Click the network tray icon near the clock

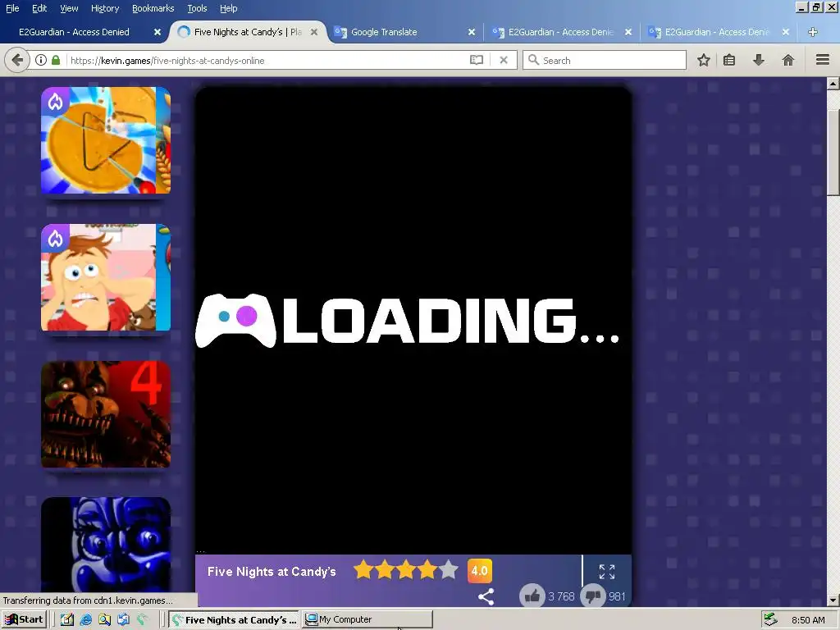[770, 619]
